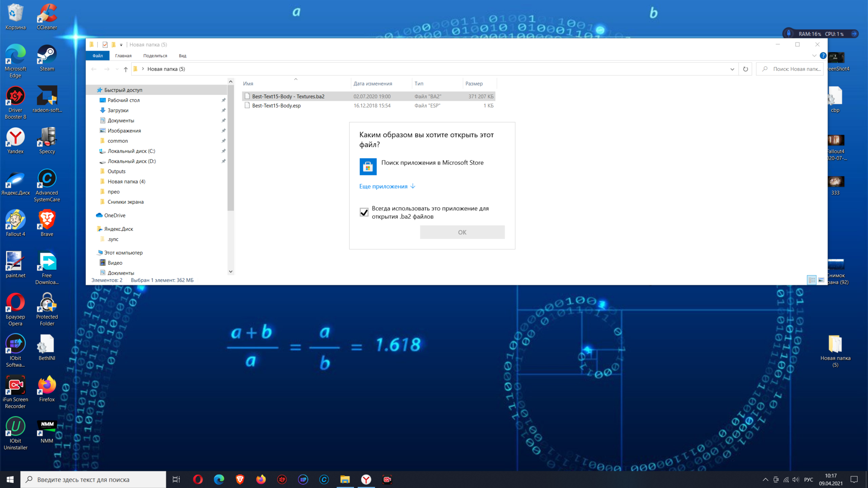The image size is (868, 488).
Task: Open the Файл ribbon tab
Action: (x=98, y=56)
